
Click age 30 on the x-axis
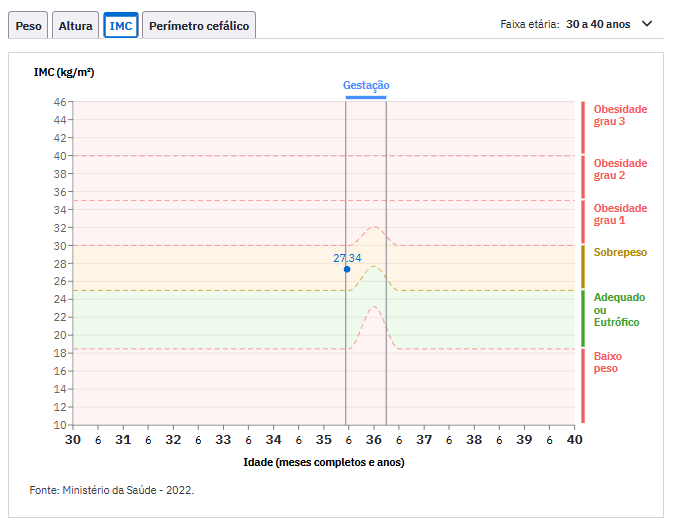coord(73,440)
